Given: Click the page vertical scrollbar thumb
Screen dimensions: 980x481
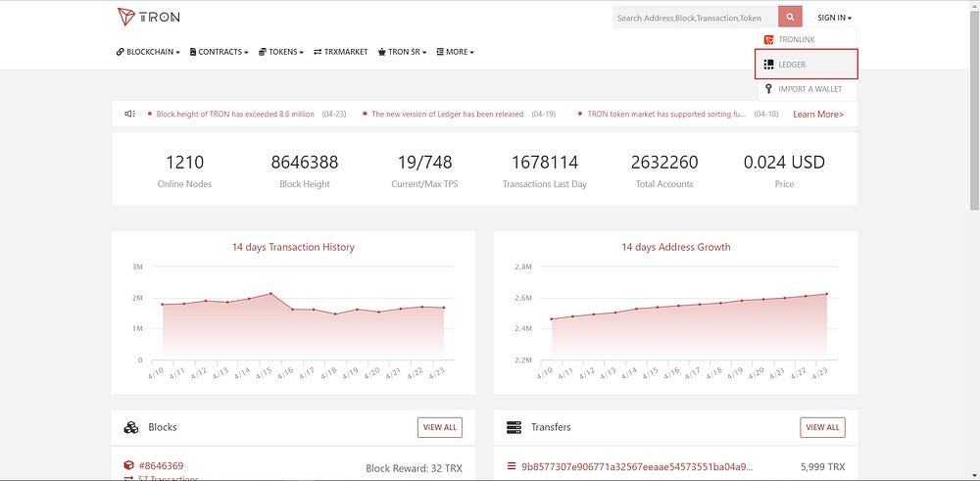Looking at the screenshot, I should click(x=974, y=110).
